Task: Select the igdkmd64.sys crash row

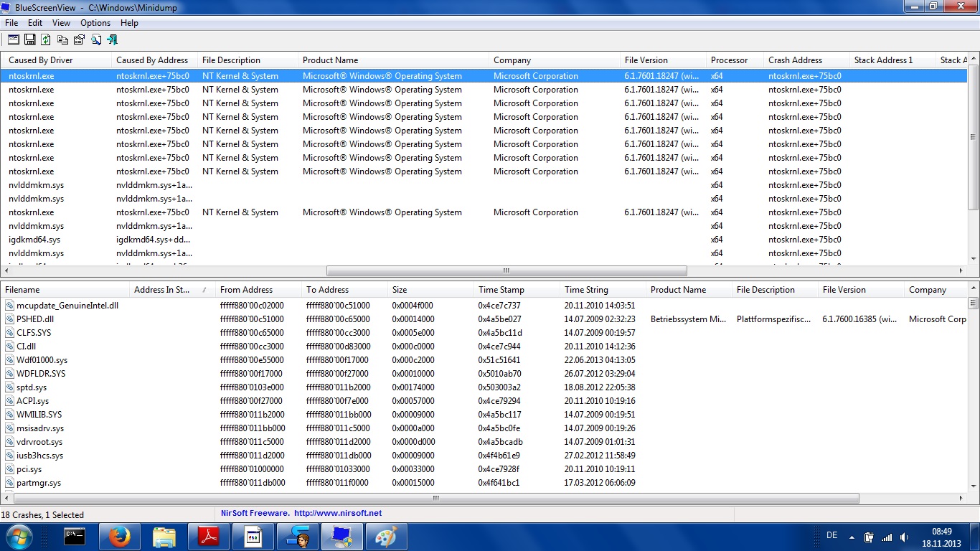Action: coord(484,240)
